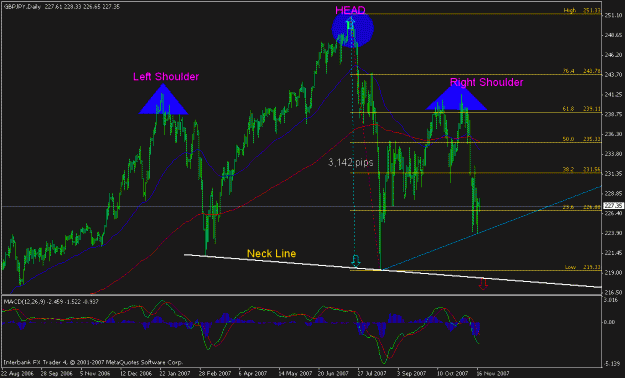Click the 28 Feb 2007 date on the time axis
The height and width of the screenshot is (378, 625).
[x=214, y=374]
